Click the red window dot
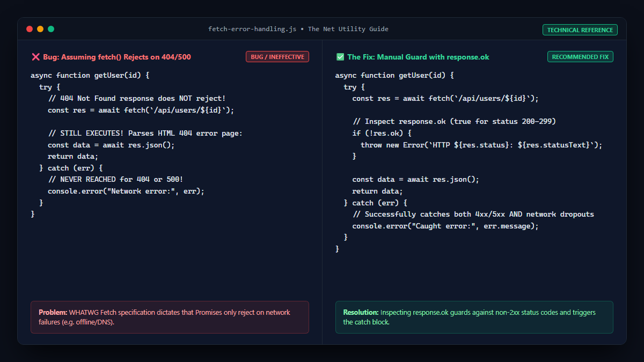 pyautogui.click(x=30, y=29)
